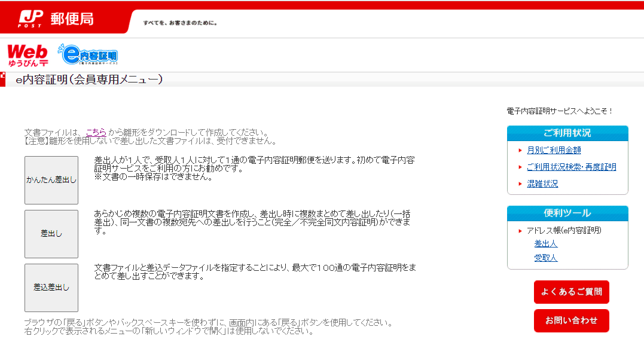Click the Webゆうびん logo
644x339 pixels.
(28, 55)
